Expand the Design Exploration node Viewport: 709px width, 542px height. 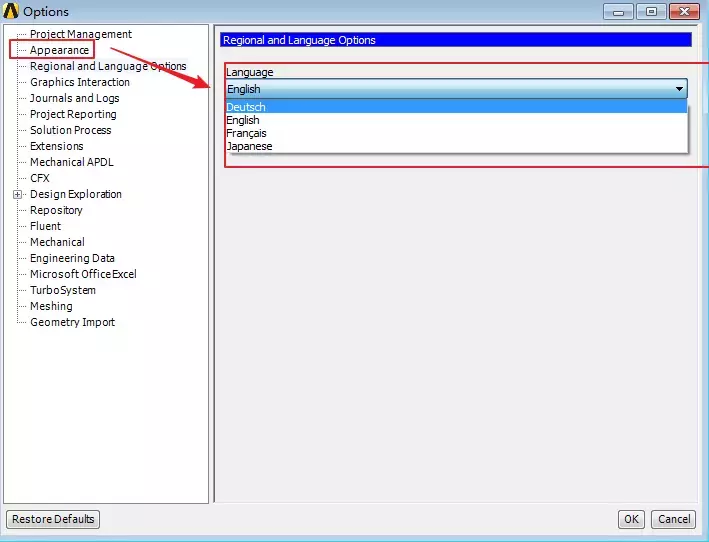[x=17, y=194]
